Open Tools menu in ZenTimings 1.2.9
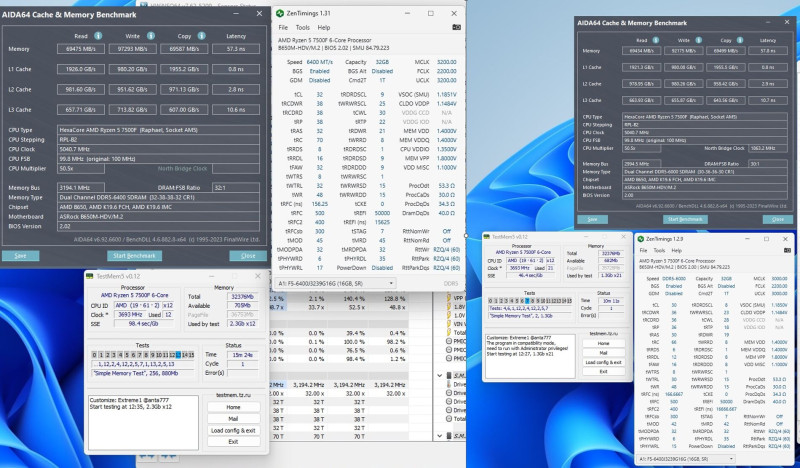The image size is (800, 468). coord(659,251)
